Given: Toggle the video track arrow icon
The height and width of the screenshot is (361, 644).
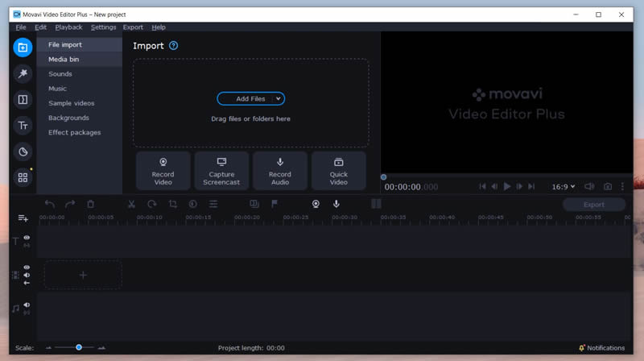Looking at the screenshot, I should pos(27,284).
